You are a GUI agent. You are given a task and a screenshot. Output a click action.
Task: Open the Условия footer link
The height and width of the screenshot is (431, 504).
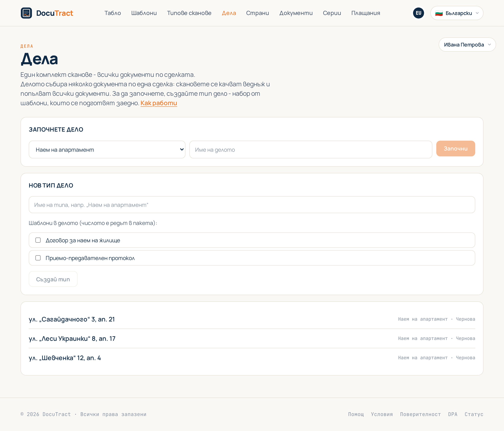click(x=382, y=414)
